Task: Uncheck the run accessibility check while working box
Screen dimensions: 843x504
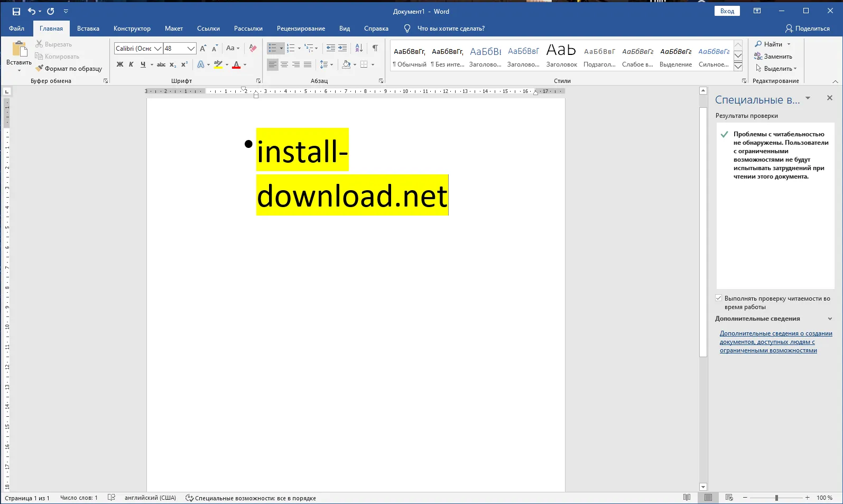Action: [719, 298]
